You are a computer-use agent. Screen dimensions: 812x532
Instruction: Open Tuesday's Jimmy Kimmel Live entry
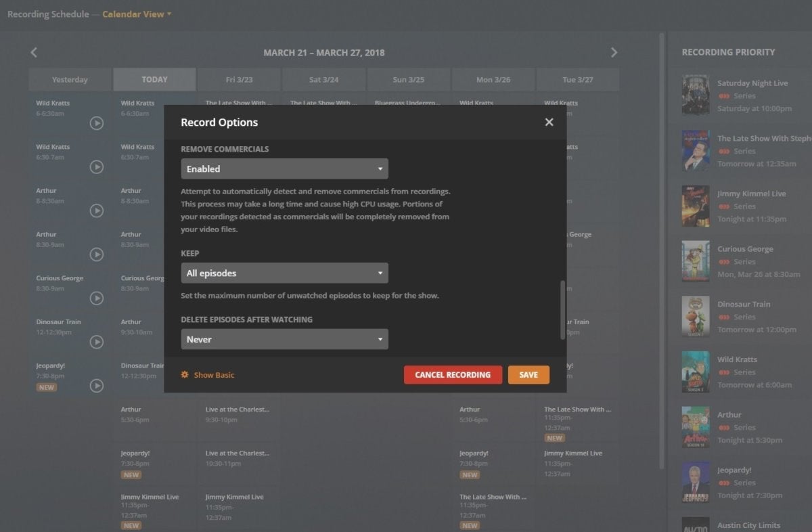(x=578, y=464)
